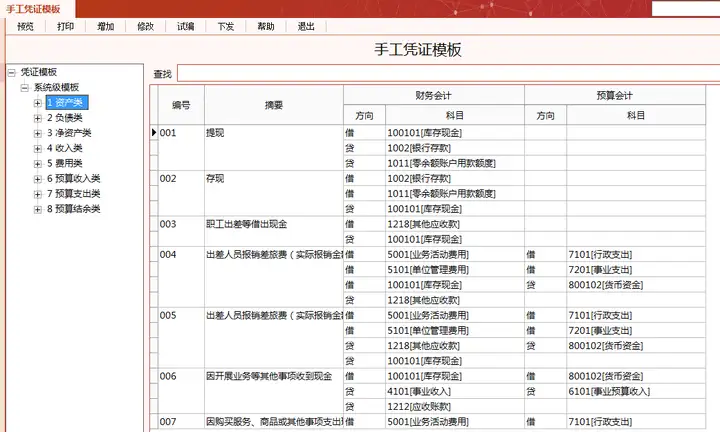Viewport: 720px width, 432px height.
Task: Click the 摘要 column header
Action: click(274, 105)
